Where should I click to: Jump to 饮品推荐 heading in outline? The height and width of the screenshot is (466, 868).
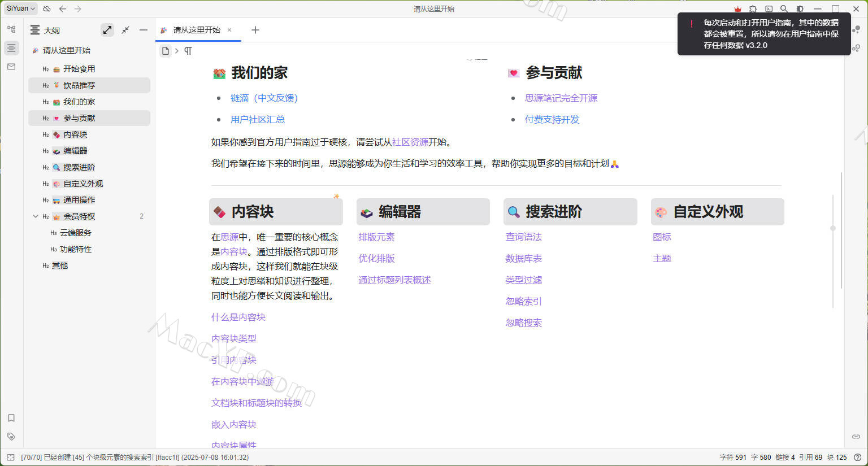coord(89,85)
